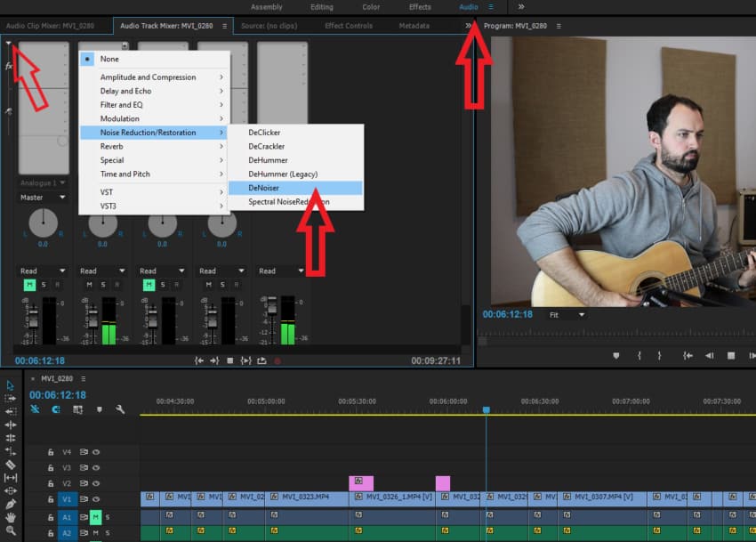Click the record button in the audio mixer
Viewport: 756px width, 542px height.
click(277, 360)
